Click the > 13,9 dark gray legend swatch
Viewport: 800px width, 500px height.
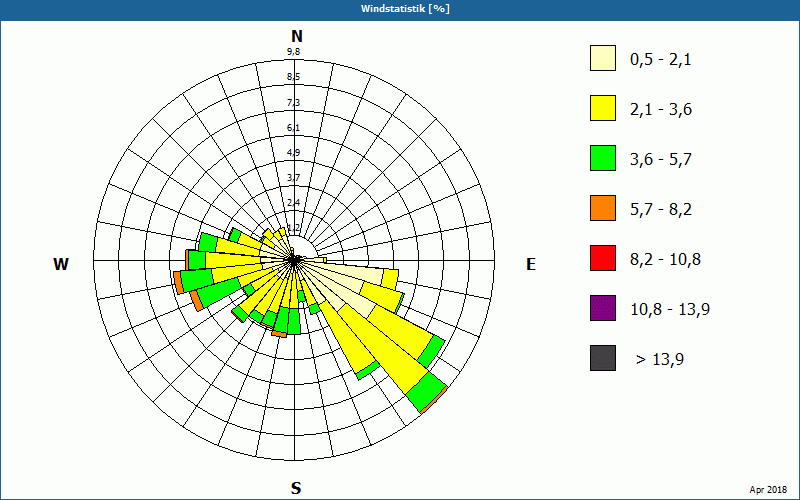(603, 358)
